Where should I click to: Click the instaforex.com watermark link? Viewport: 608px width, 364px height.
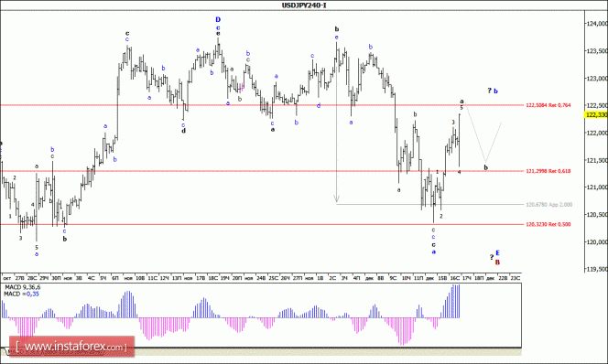coord(71,347)
